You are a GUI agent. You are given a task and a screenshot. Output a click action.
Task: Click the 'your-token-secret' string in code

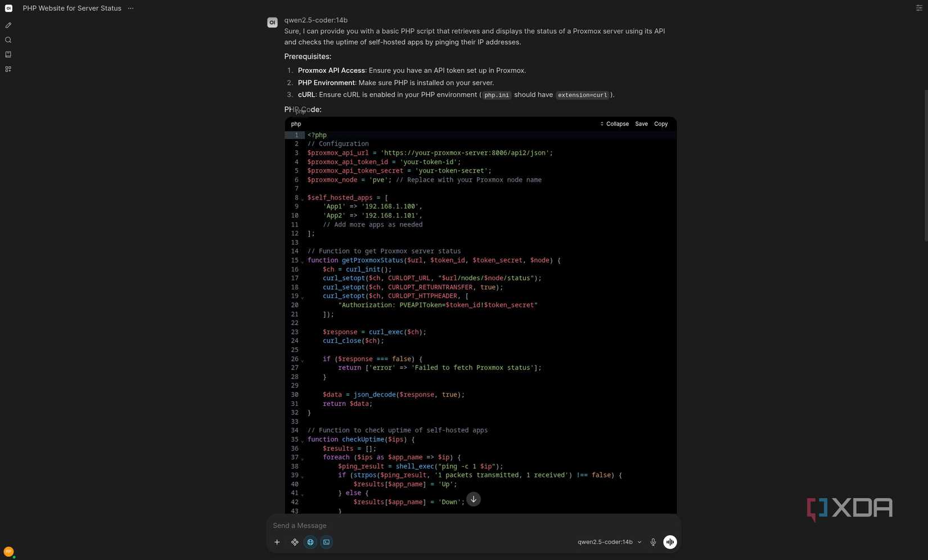(x=451, y=171)
